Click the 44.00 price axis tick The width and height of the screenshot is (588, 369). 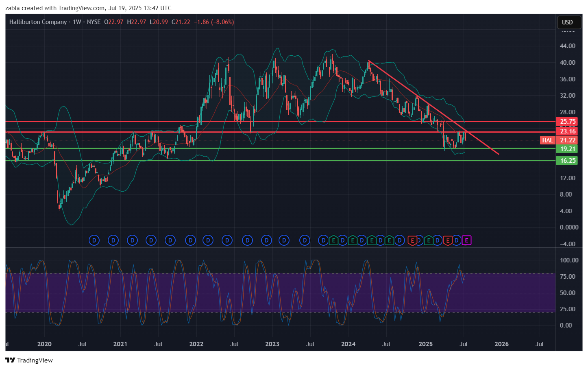[x=568, y=46]
